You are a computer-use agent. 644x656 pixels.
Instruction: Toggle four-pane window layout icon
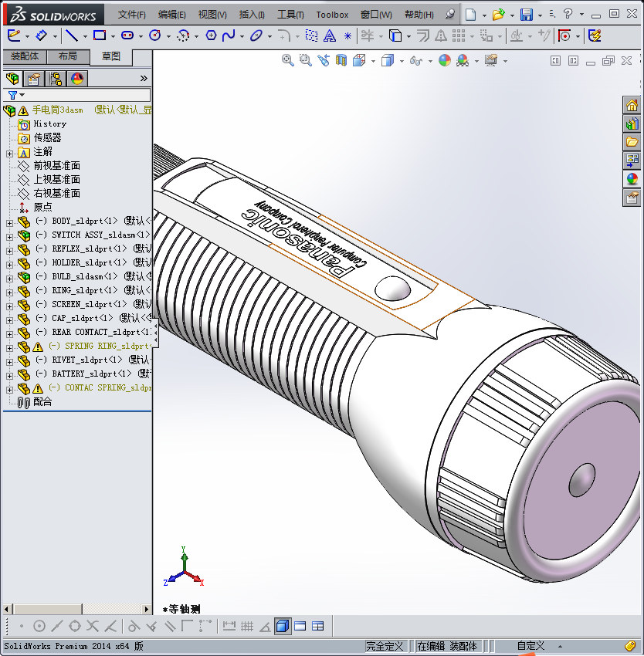click(318, 627)
